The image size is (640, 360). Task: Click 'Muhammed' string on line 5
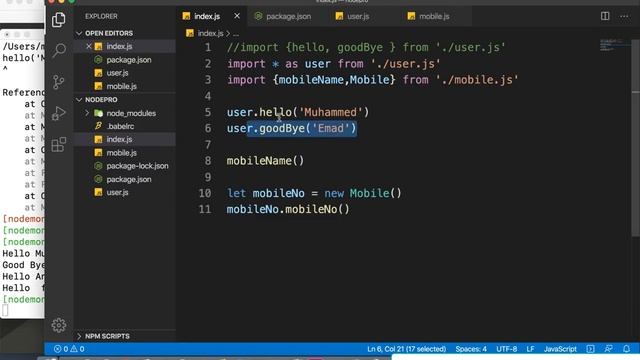pos(331,112)
